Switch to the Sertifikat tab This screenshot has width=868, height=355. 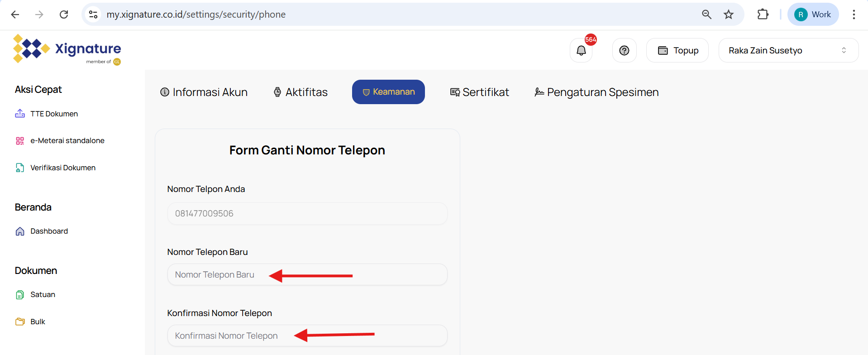[479, 92]
